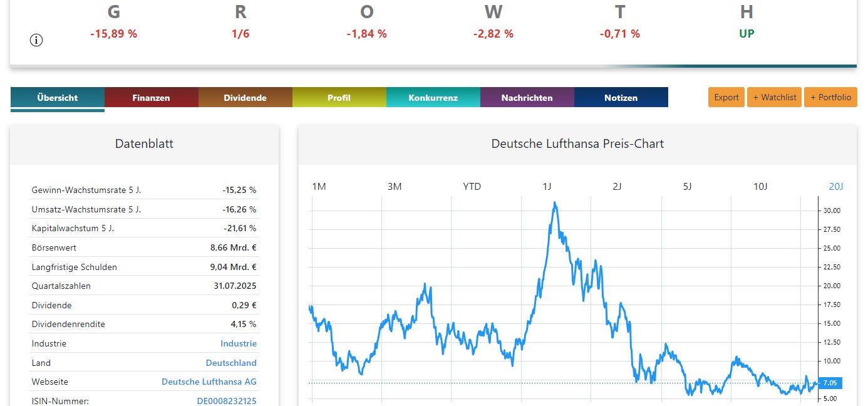Choose the 2J chart range
This screenshot has height=406, width=868.
pyautogui.click(x=617, y=186)
